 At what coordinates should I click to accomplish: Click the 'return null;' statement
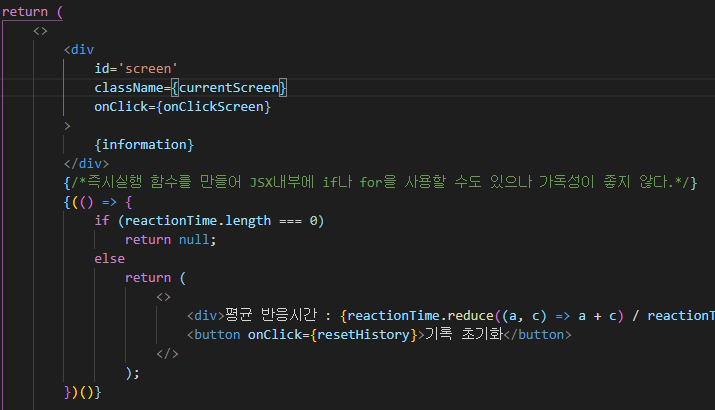coord(171,240)
